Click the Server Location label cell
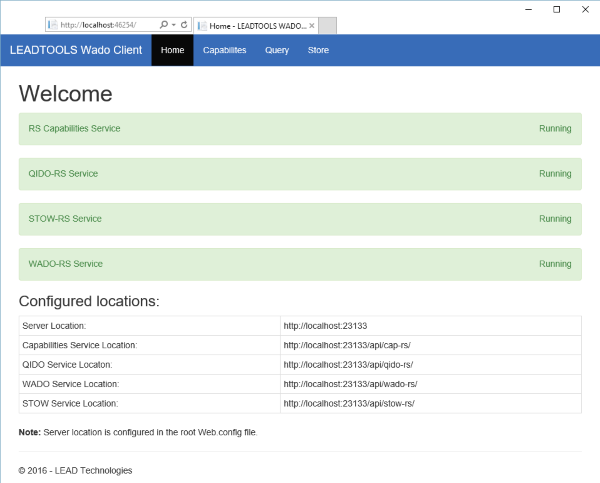 click(150, 326)
